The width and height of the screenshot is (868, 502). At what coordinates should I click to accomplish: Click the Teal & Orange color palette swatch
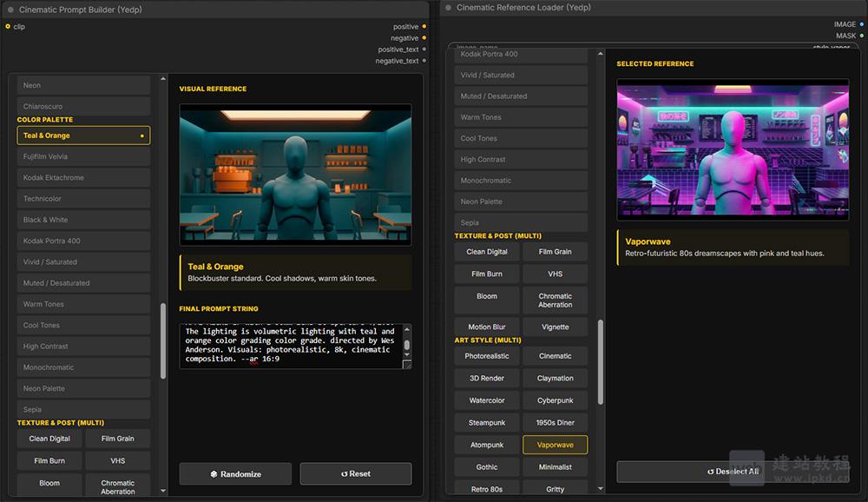[x=83, y=135]
